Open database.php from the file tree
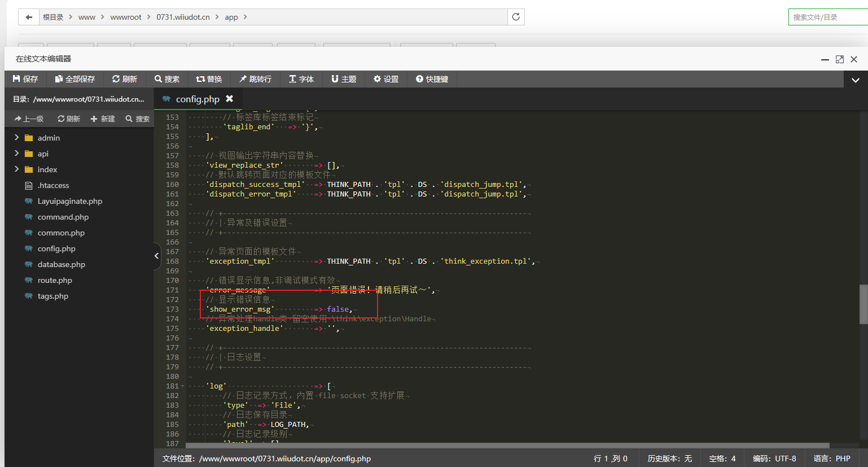This screenshot has height=467, width=868. click(61, 264)
